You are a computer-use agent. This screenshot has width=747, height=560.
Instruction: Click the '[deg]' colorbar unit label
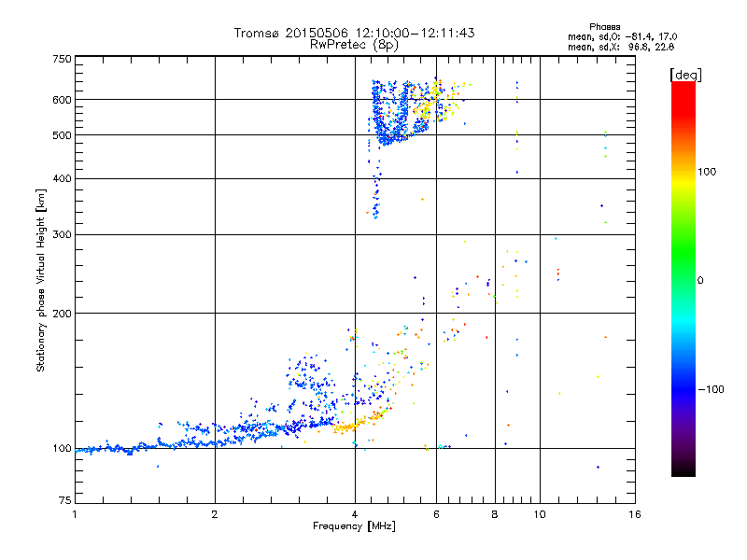685,75
